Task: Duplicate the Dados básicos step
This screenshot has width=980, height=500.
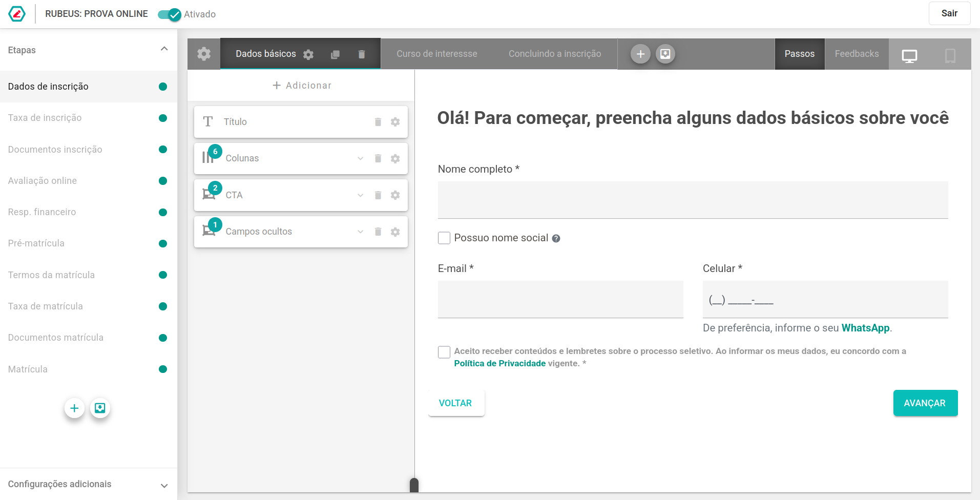Action: pyautogui.click(x=335, y=54)
